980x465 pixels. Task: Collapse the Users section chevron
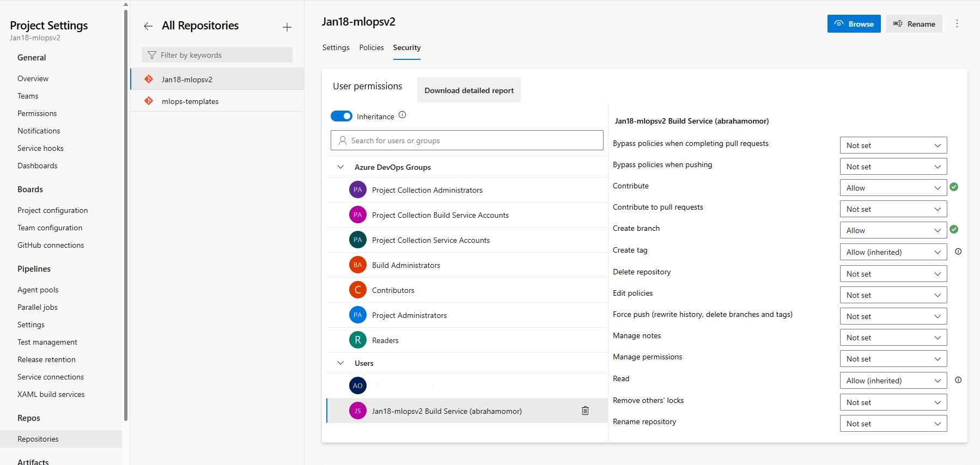pyautogui.click(x=340, y=363)
